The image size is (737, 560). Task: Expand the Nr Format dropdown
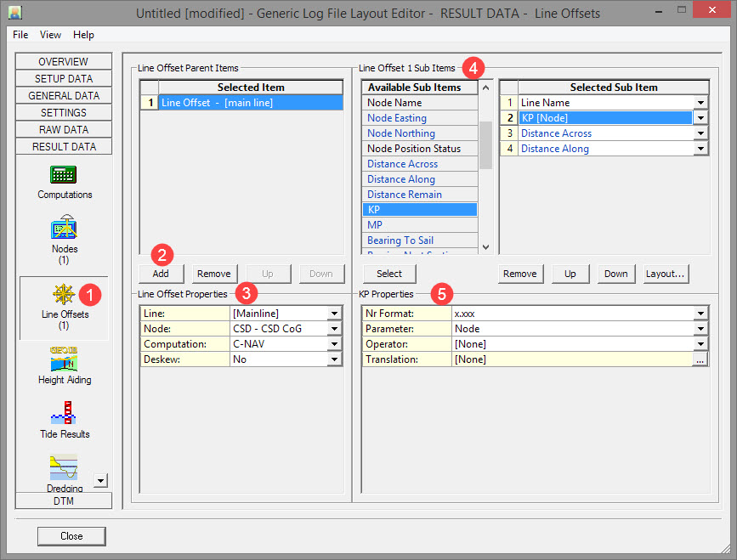700,314
